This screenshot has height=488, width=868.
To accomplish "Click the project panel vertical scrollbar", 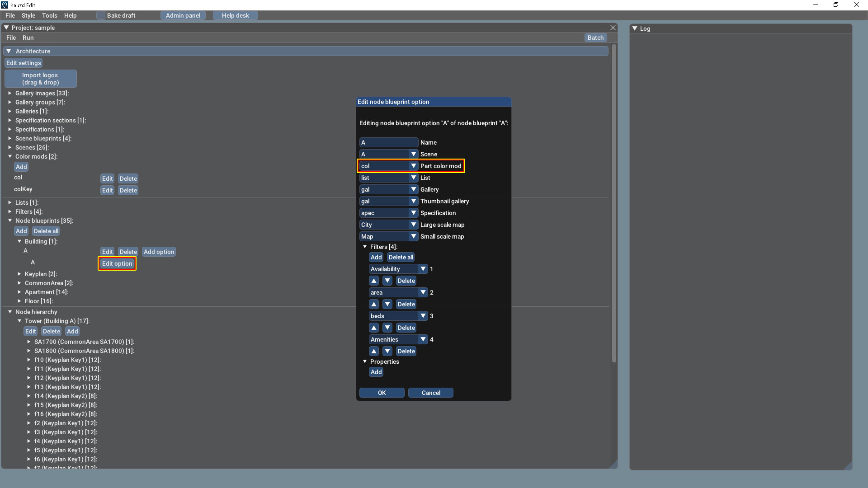I will pos(614,203).
